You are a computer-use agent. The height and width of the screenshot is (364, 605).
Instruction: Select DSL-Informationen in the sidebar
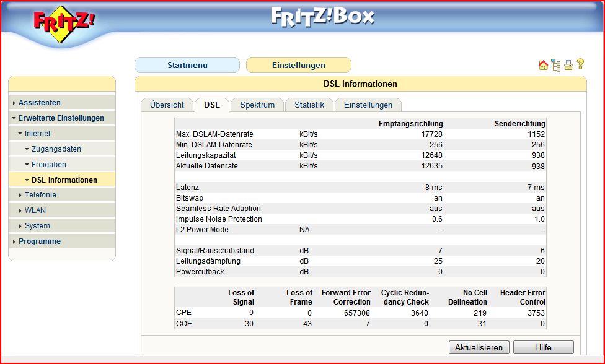click(x=64, y=180)
